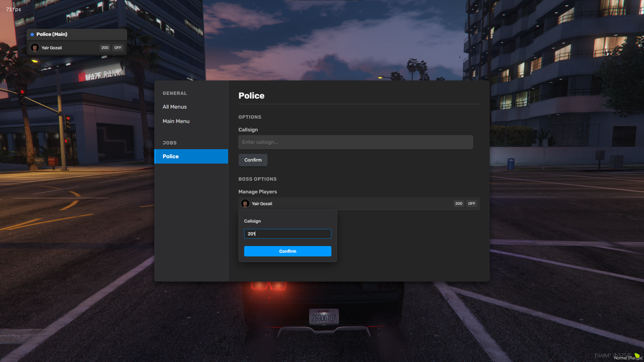Click the Police page heading
The width and height of the screenshot is (644, 362).
(251, 96)
